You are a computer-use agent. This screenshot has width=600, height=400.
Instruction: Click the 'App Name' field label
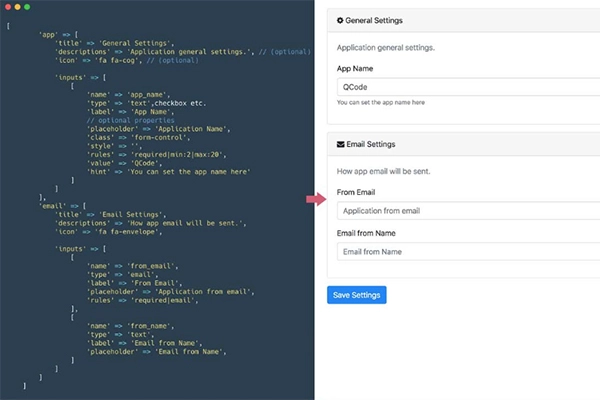[x=355, y=69]
